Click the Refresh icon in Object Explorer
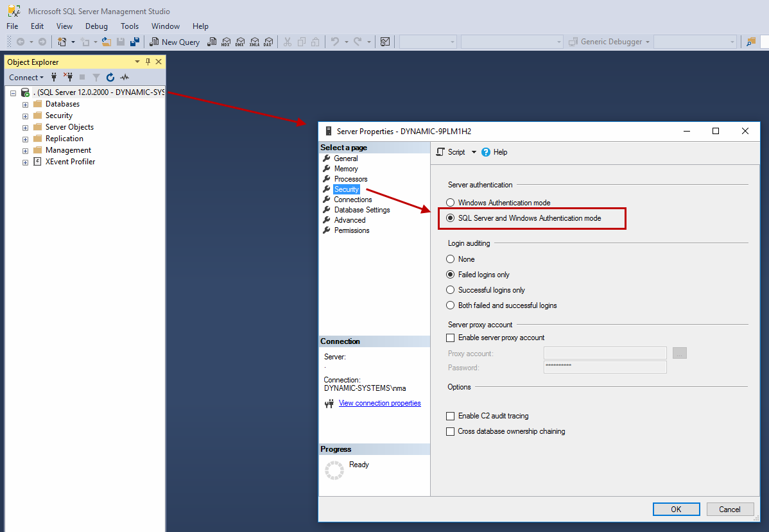Screen dimensions: 769x532 click(110, 78)
